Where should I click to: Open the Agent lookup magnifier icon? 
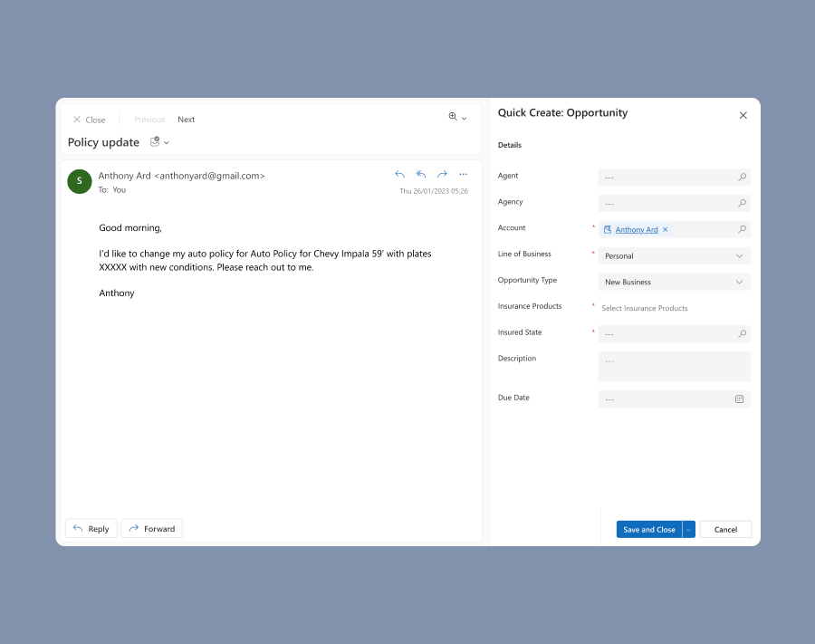[742, 177]
